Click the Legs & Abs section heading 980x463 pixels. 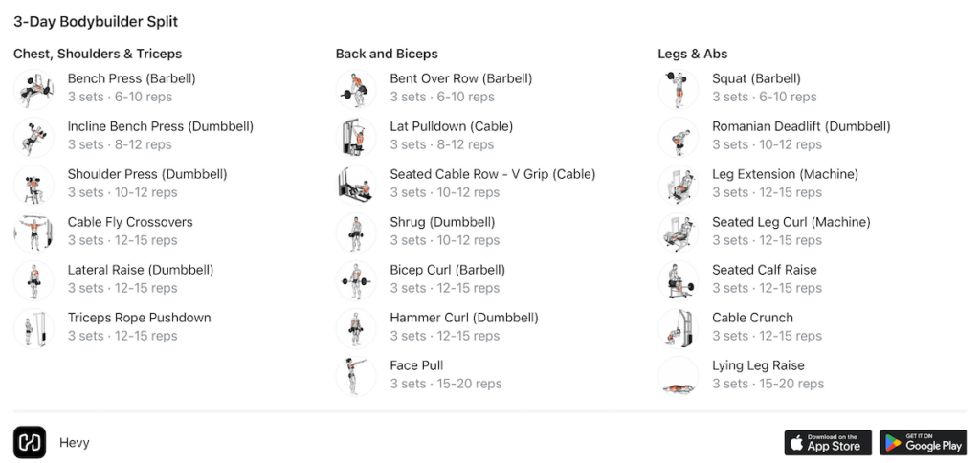693,54
